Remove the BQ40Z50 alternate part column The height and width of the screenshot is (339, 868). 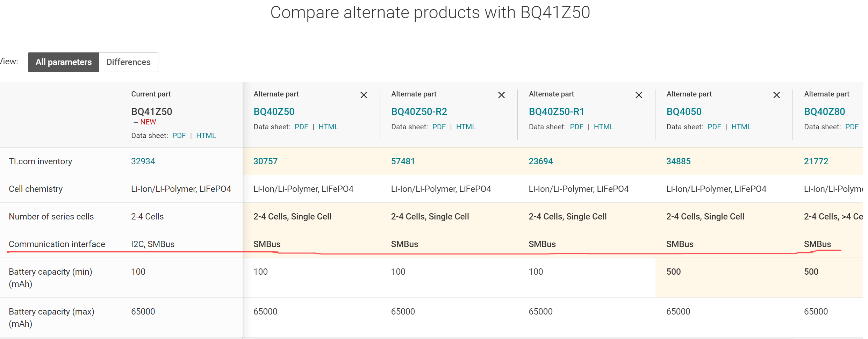point(364,95)
